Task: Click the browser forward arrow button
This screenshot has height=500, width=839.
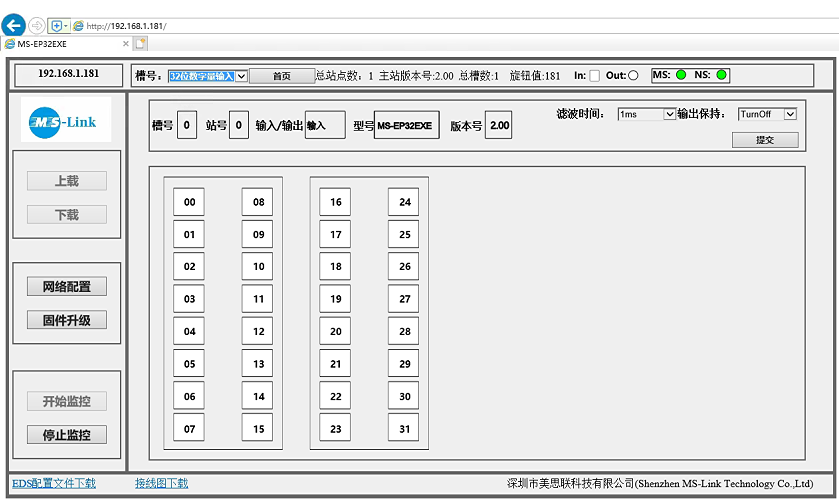Action: tap(38, 25)
